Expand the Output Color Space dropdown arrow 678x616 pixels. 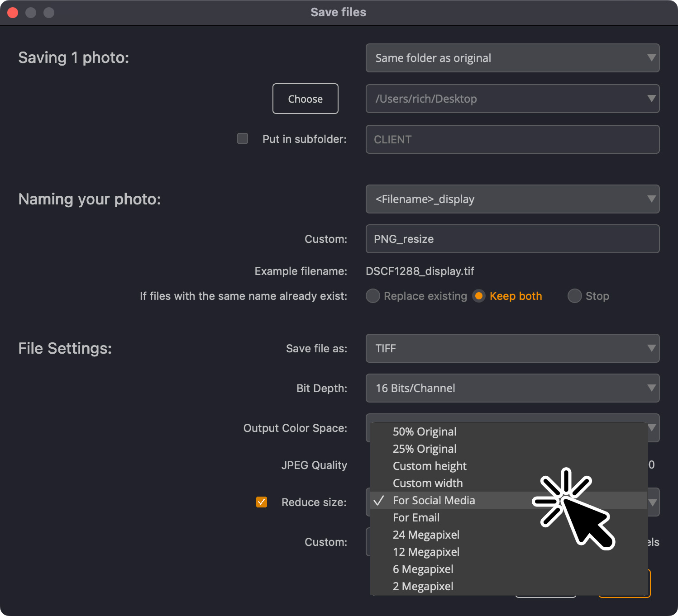coord(652,427)
